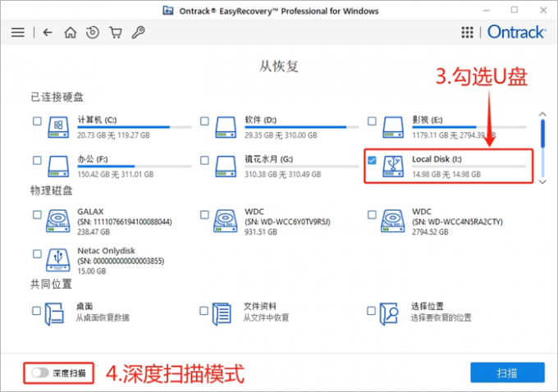The height and width of the screenshot is (392, 558).
Task: Click the blue 扫描 scan button
Action: [507, 373]
